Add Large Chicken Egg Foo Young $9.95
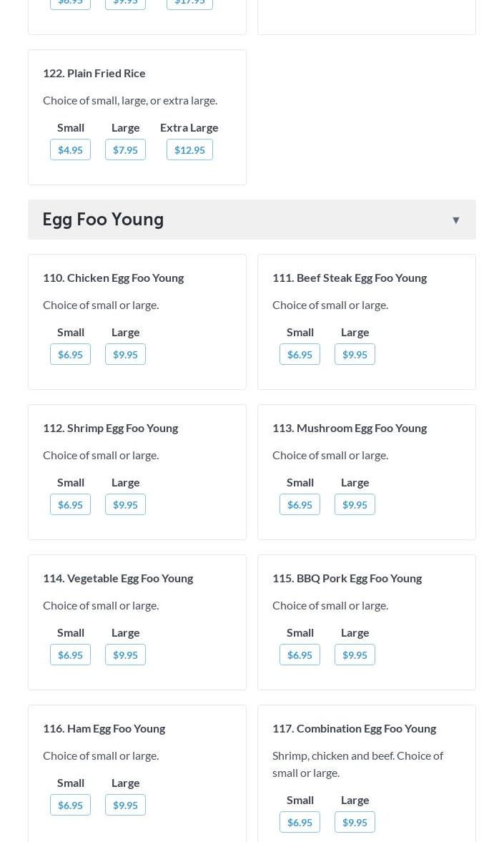This screenshot has width=504, height=842. [x=125, y=354]
